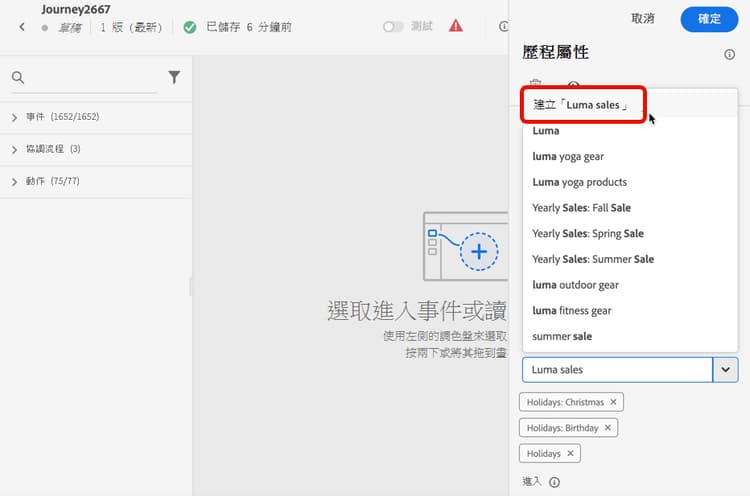Select Yearly Sales: Spring Sale option
Viewport: 750px width, 496px height.
point(630,234)
